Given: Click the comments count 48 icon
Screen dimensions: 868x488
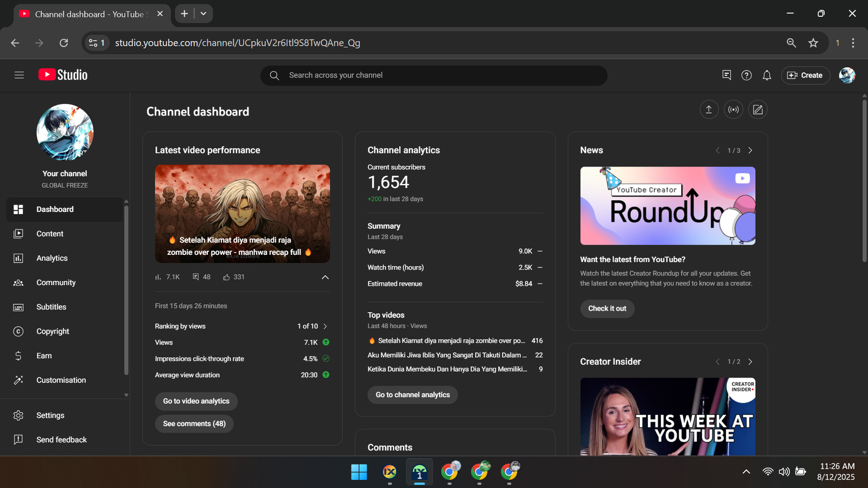Looking at the screenshot, I should tap(196, 277).
